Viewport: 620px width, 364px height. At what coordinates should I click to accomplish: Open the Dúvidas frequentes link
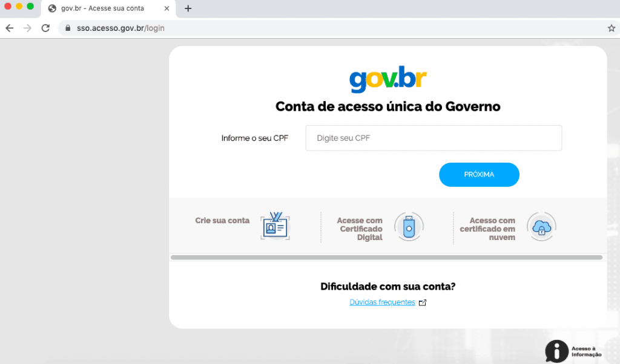pos(382,302)
